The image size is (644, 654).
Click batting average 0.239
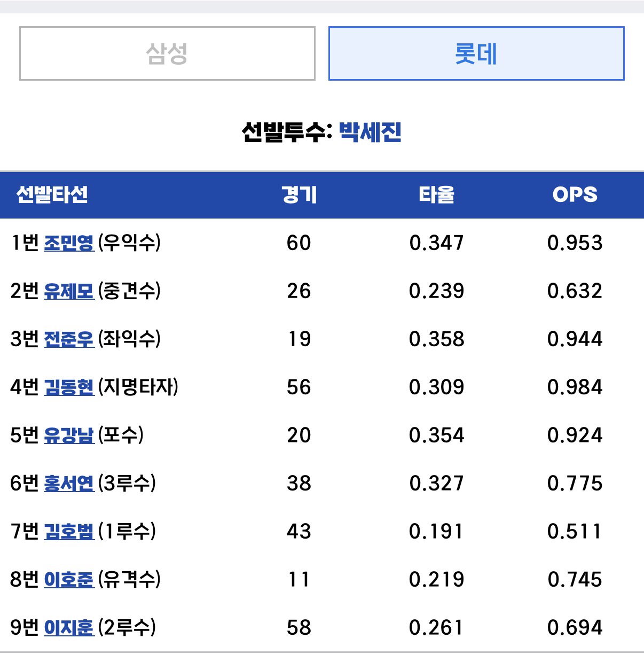coord(437,291)
